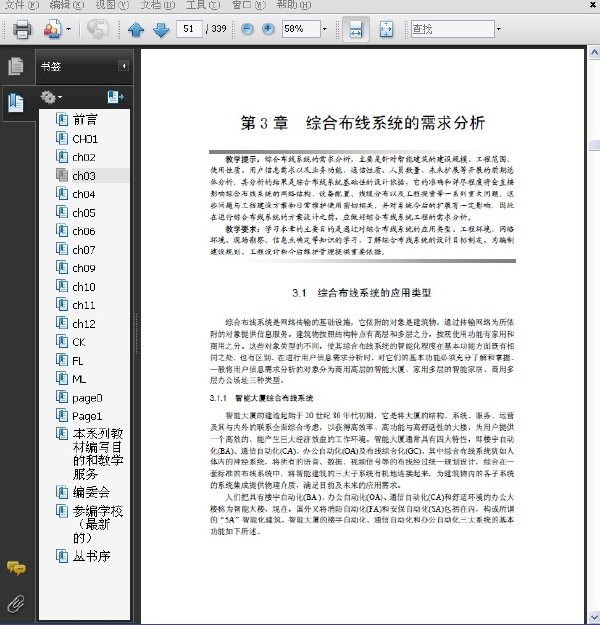
Task: Click the 查找 search field
Action: (x=452, y=29)
